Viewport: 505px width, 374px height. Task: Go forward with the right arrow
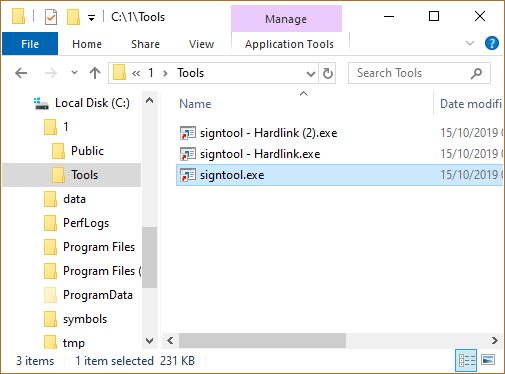point(51,73)
